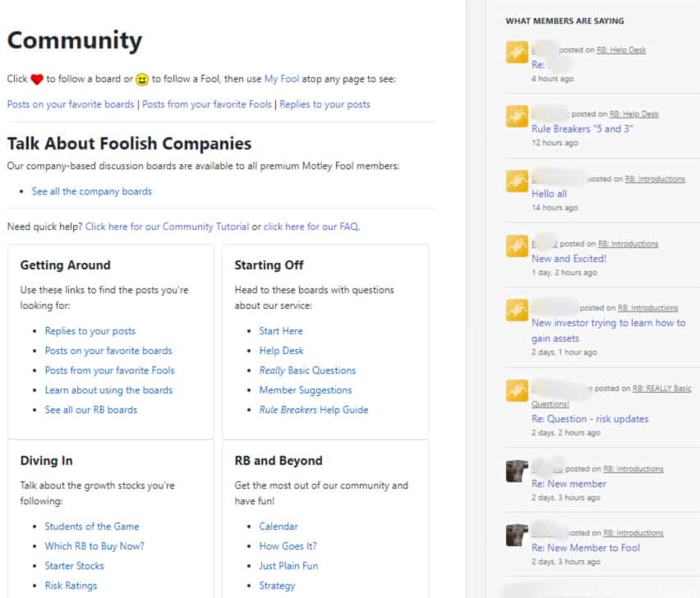The image size is (700, 598).
Task: Open avatar beside 'Re: Question - risk updates'
Action: (x=517, y=390)
